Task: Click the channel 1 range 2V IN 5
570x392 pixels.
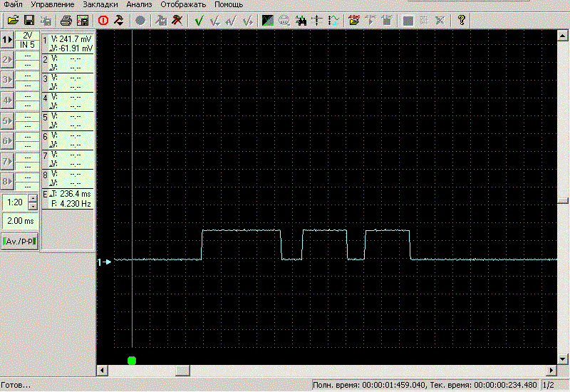Action: pyautogui.click(x=27, y=40)
